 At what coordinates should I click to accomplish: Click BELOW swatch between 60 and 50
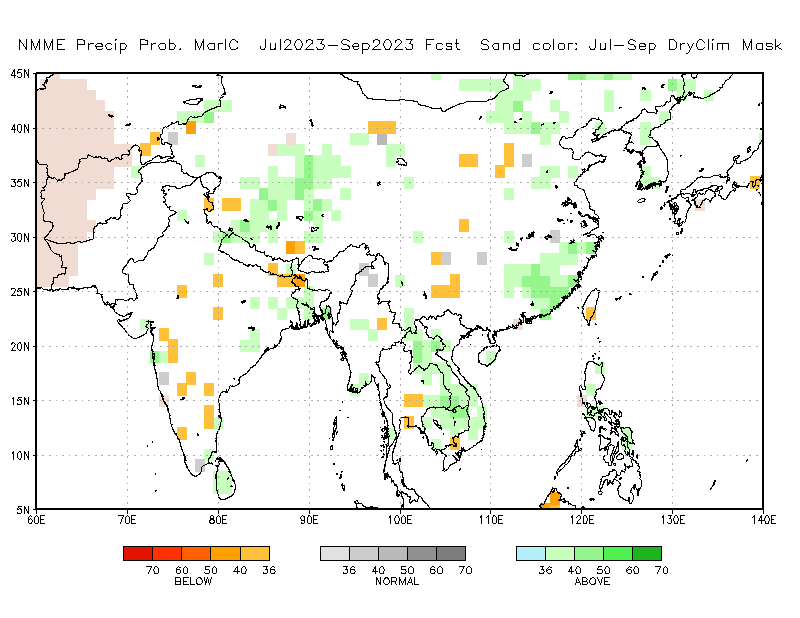(196, 553)
